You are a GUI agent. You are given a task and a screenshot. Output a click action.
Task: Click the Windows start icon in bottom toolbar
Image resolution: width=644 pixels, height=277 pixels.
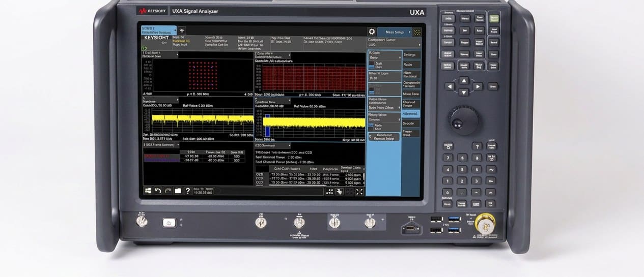click(148, 191)
